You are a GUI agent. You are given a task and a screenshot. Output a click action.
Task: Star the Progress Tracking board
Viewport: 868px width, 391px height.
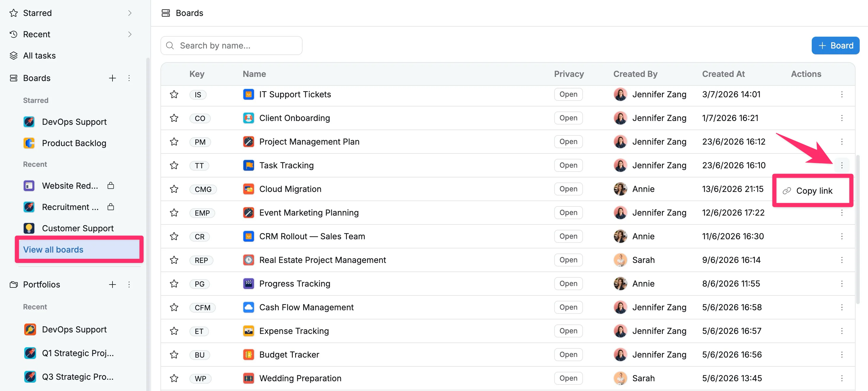pos(174,284)
